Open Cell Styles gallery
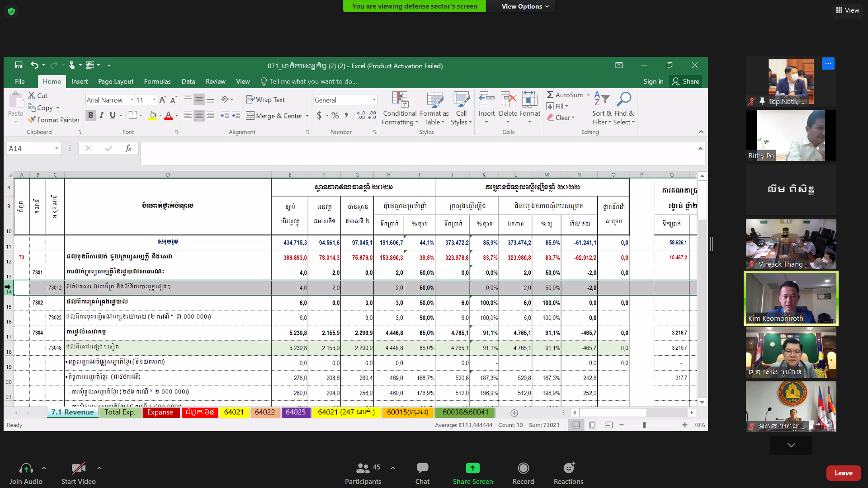Screen dimensions: 868x488 click(x=461, y=108)
